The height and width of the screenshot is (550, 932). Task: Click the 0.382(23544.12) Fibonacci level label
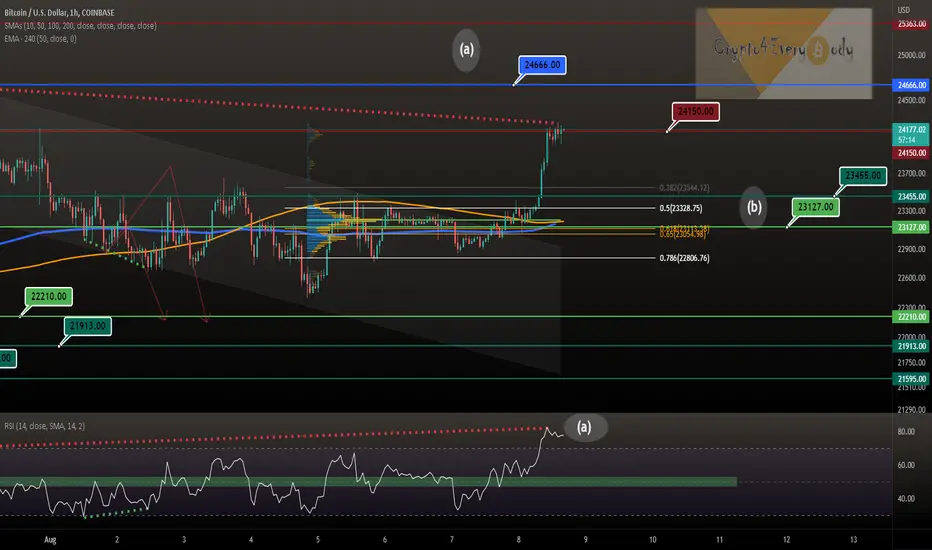684,188
